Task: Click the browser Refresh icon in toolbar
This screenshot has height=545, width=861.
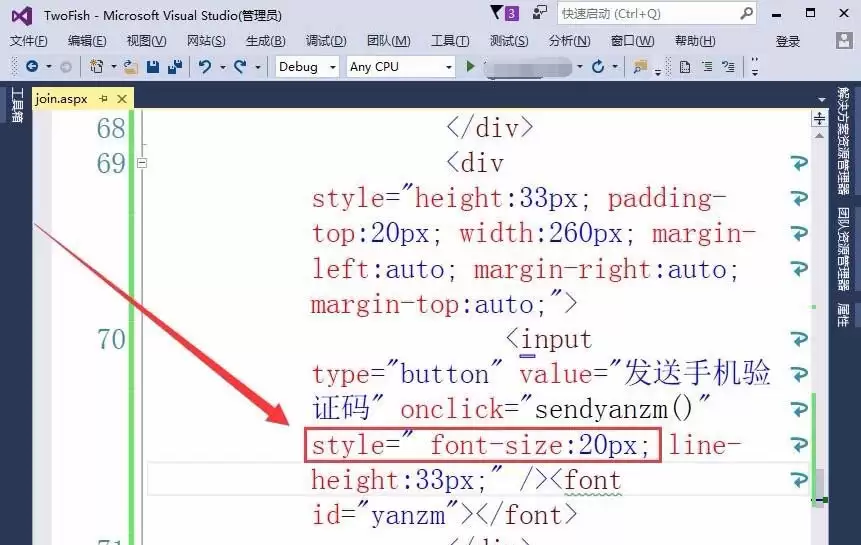Action: [x=598, y=67]
